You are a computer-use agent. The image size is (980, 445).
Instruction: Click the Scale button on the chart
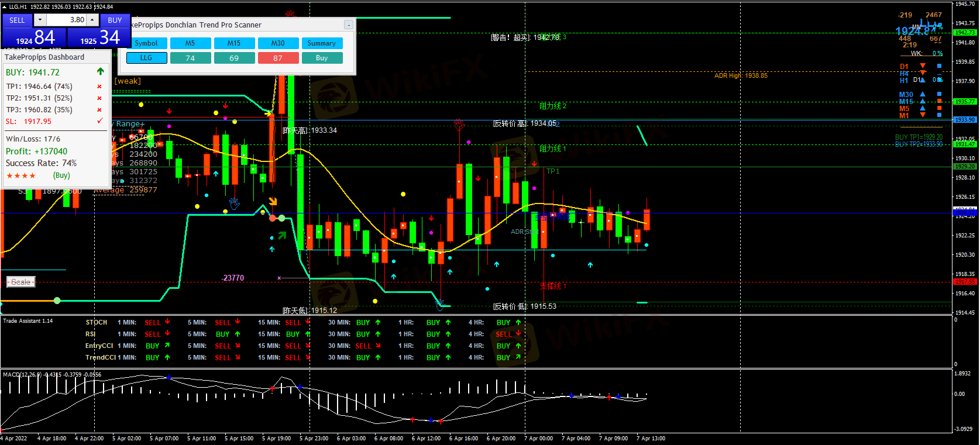pyautogui.click(x=20, y=282)
